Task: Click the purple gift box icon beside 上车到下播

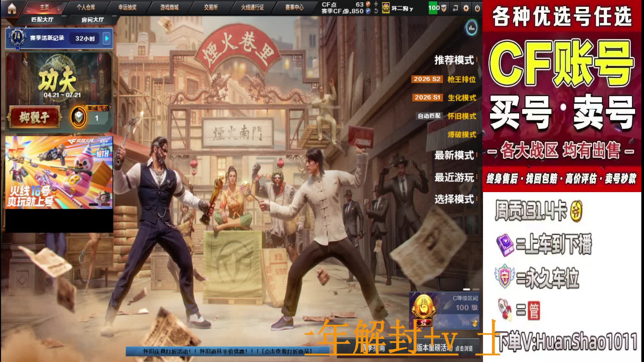Action: point(505,245)
